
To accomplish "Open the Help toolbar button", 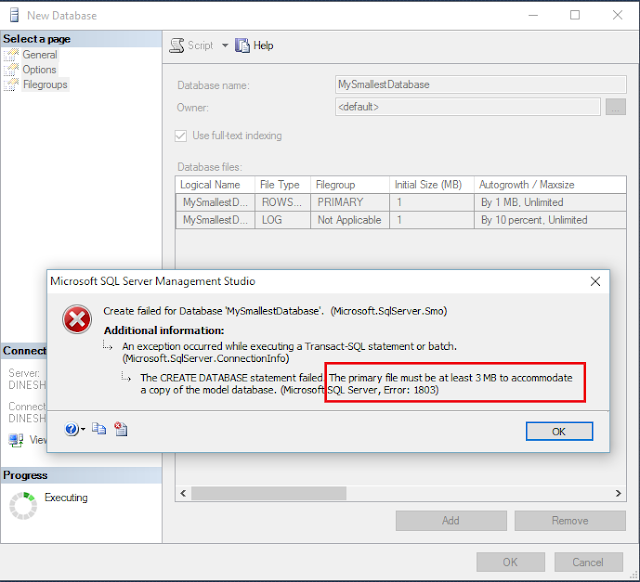I will 254,45.
